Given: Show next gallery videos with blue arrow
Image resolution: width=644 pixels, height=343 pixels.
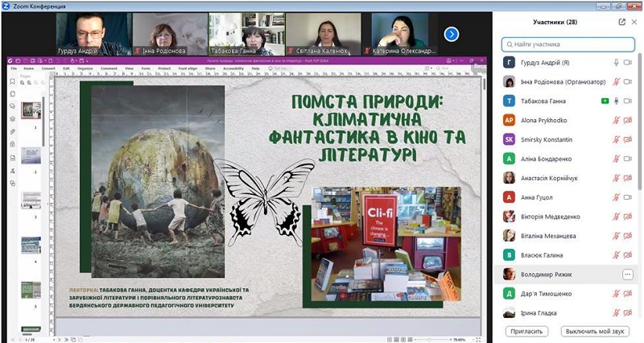Looking at the screenshot, I should (452, 34).
